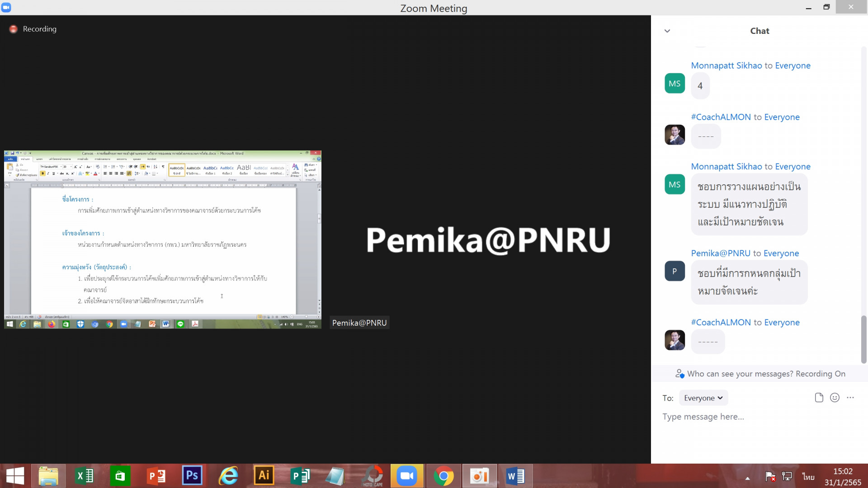Click zoom slider in shared Word status bar

pyautogui.click(x=305, y=317)
